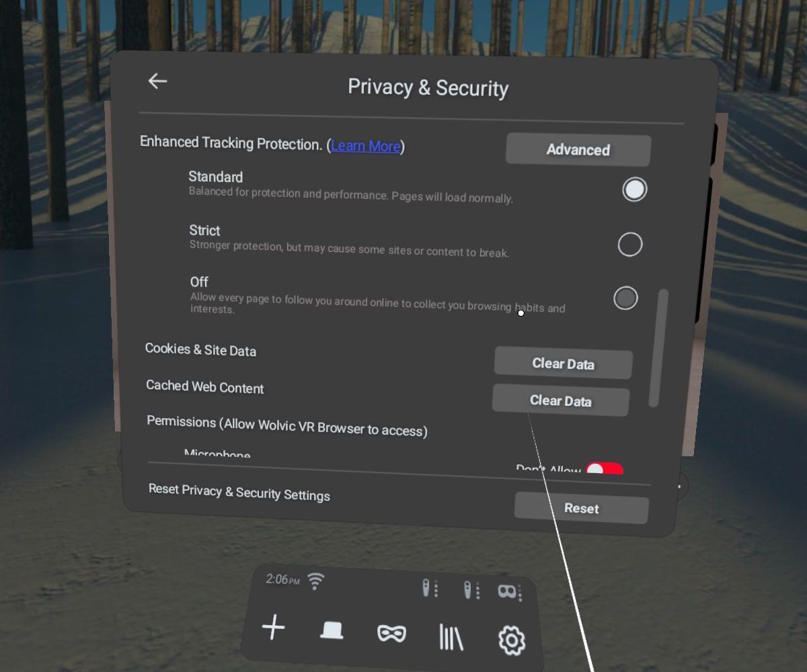Go back using the arrow icon
Image resolution: width=807 pixels, height=672 pixels.
tap(157, 81)
